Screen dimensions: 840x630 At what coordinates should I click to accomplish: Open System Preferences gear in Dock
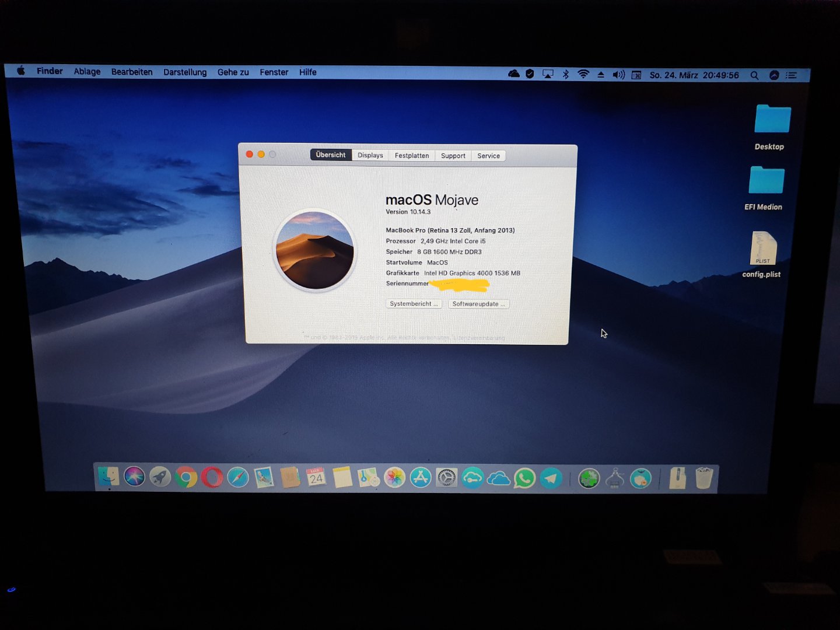click(446, 478)
